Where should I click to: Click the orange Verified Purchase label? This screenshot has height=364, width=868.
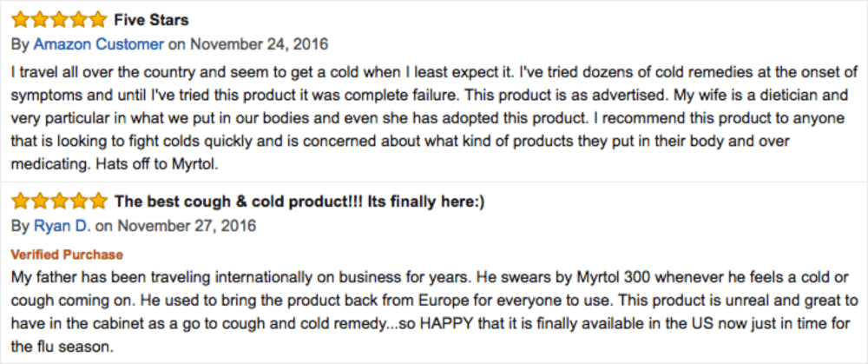[67, 255]
